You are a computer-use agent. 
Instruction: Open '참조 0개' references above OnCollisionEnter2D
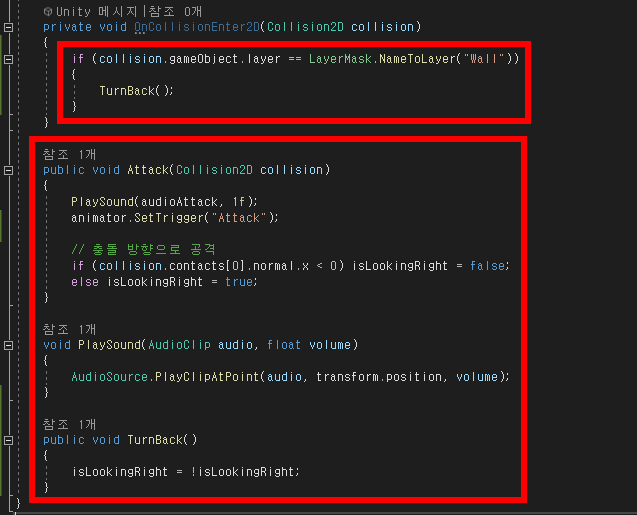(x=175, y=11)
